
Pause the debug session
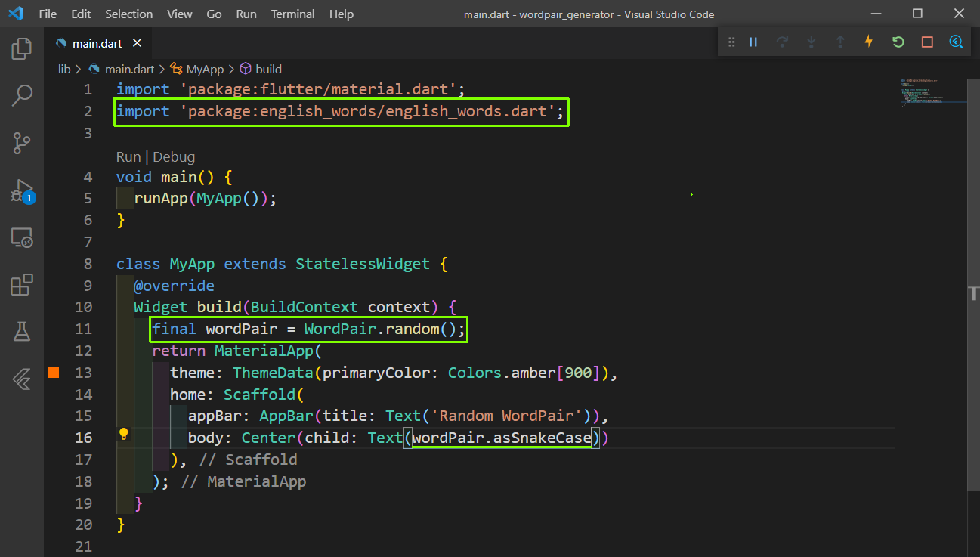[753, 42]
